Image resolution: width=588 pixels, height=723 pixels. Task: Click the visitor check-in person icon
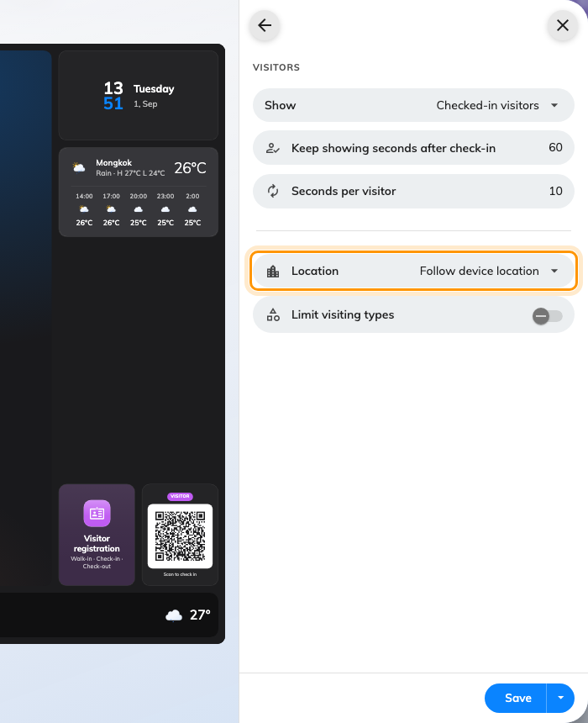point(273,148)
